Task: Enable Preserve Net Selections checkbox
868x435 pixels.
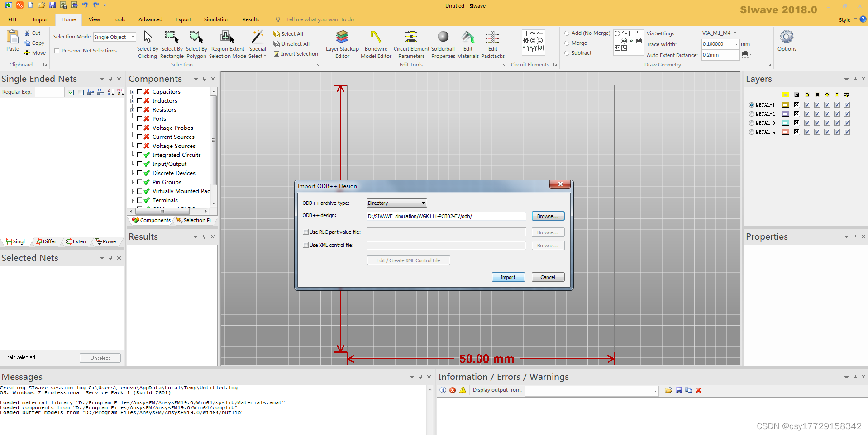Action: pos(57,51)
